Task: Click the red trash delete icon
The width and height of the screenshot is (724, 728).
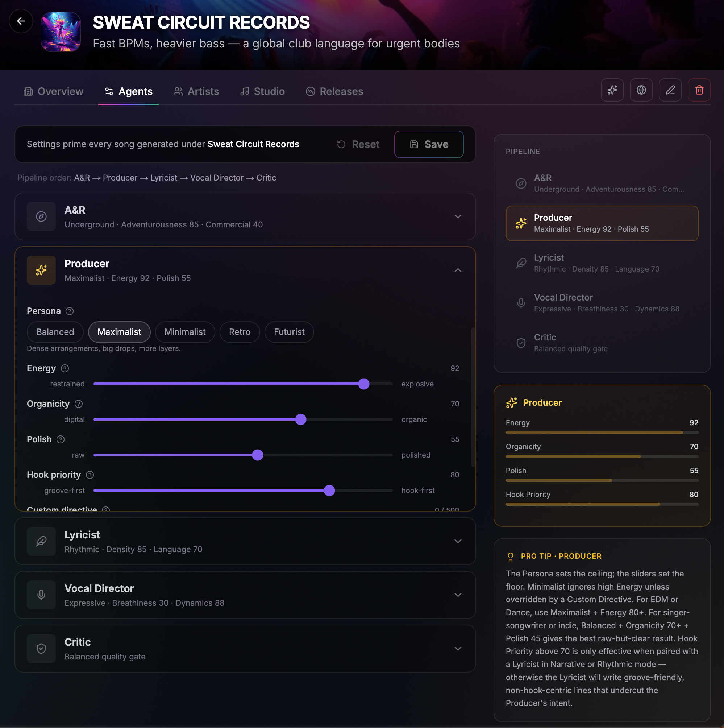Action: point(699,90)
